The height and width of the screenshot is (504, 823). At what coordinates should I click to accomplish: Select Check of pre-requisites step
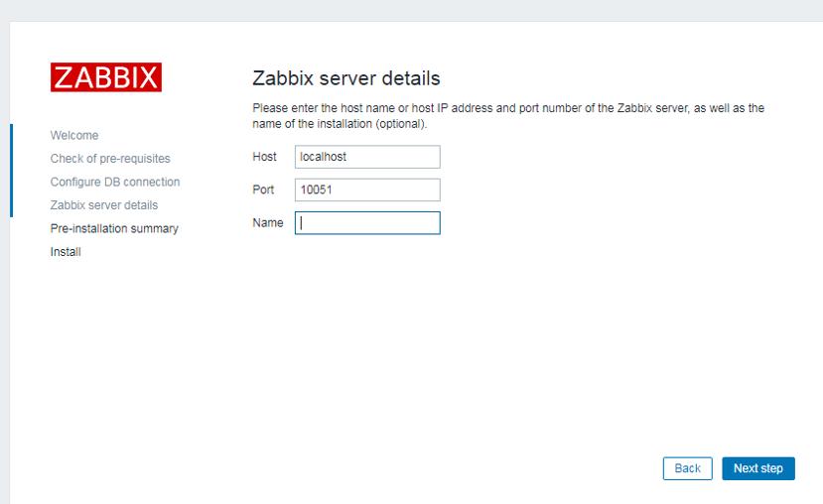coord(110,159)
